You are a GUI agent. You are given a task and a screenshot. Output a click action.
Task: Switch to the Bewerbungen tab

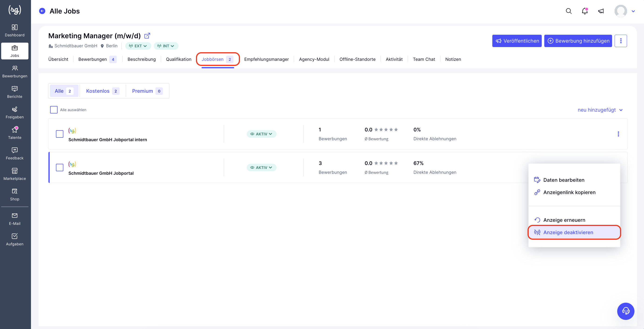coord(97,59)
